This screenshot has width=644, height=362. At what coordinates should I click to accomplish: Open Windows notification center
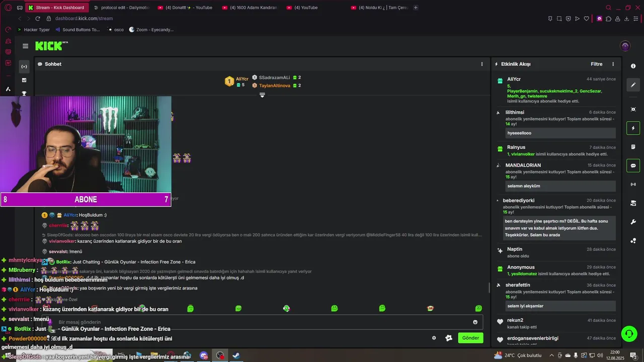coord(633,355)
